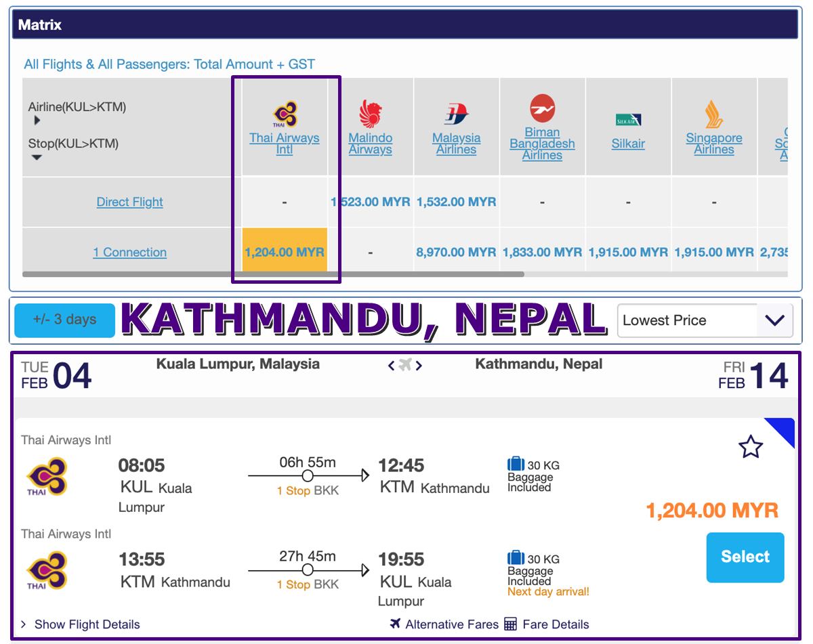
Task: Add flight to favorites with star icon
Action: [x=751, y=447]
